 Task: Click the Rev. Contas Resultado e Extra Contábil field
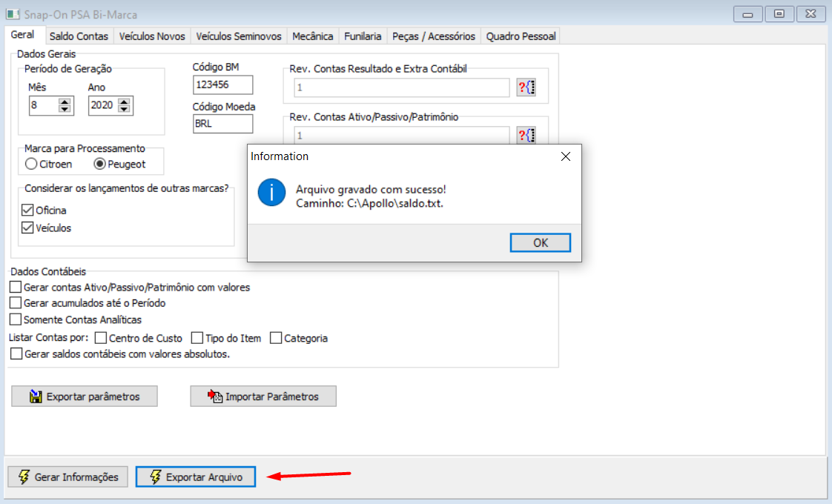point(402,87)
